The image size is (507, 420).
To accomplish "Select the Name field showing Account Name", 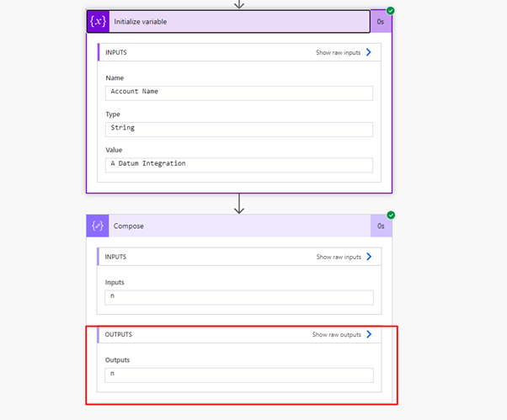I will (x=239, y=93).
